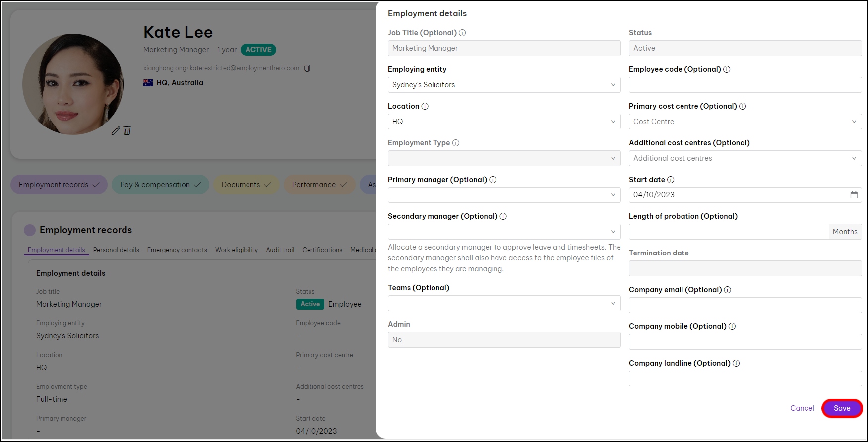Screen dimensions: 868x442
Task: Open the Employing entity dropdown
Action: click(503, 85)
